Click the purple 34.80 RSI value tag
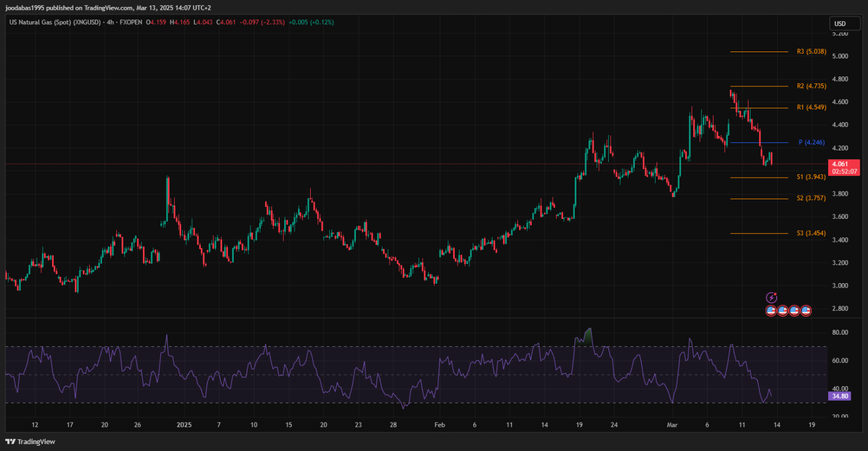868x451 pixels. tap(839, 397)
